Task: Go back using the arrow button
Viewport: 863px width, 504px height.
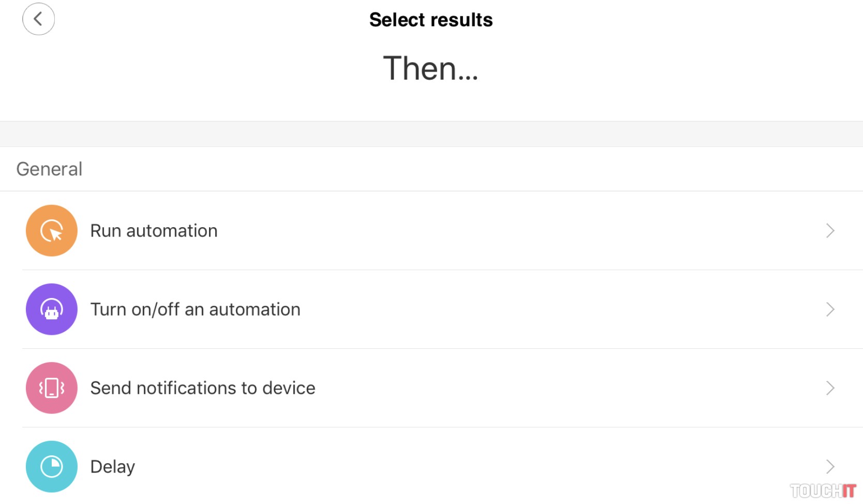Action: coord(38,19)
